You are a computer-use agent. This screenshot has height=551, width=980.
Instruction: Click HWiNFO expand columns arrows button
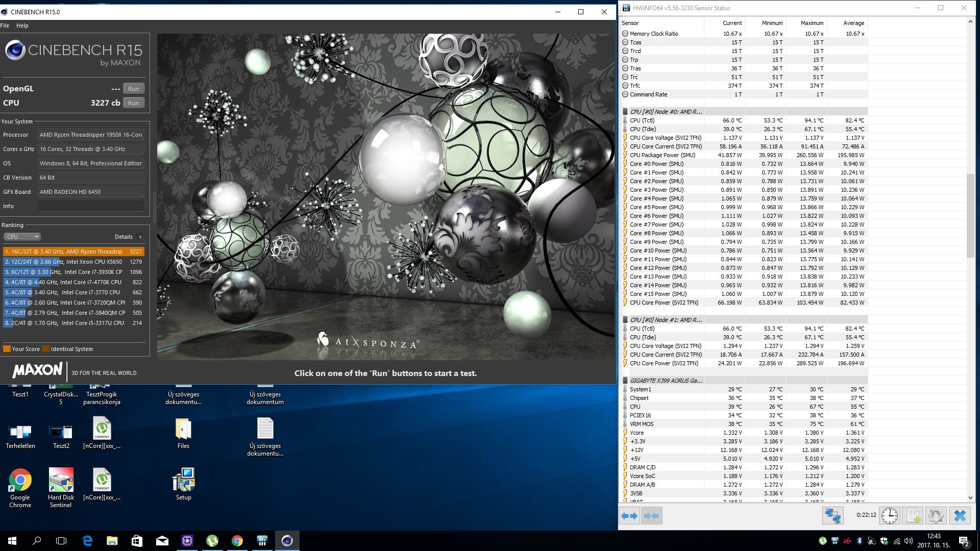pos(629,516)
